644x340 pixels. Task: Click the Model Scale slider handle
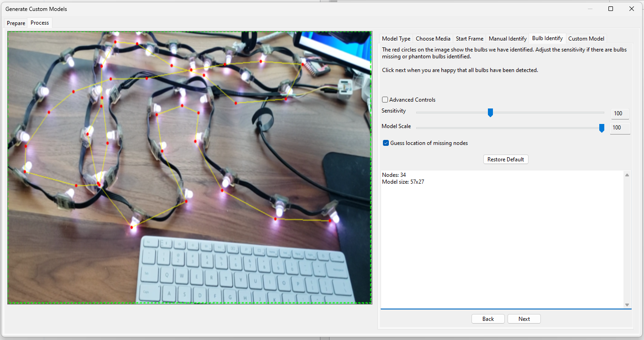click(x=601, y=128)
